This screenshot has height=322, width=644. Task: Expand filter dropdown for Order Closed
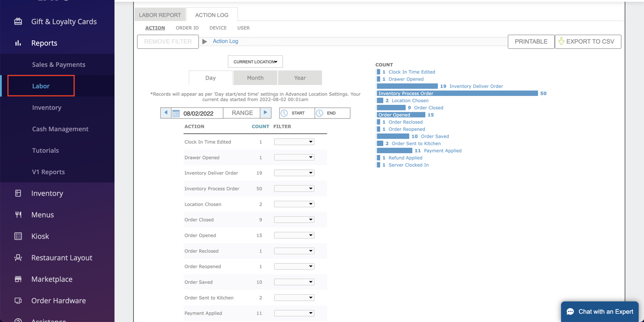click(294, 220)
